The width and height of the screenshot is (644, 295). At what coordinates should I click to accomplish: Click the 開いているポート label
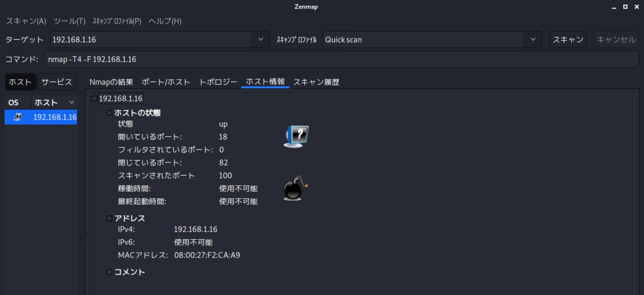pyautogui.click(x=150, y=137)
